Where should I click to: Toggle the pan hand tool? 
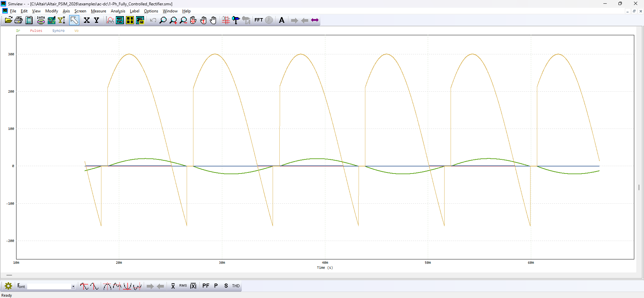(213, 20)
